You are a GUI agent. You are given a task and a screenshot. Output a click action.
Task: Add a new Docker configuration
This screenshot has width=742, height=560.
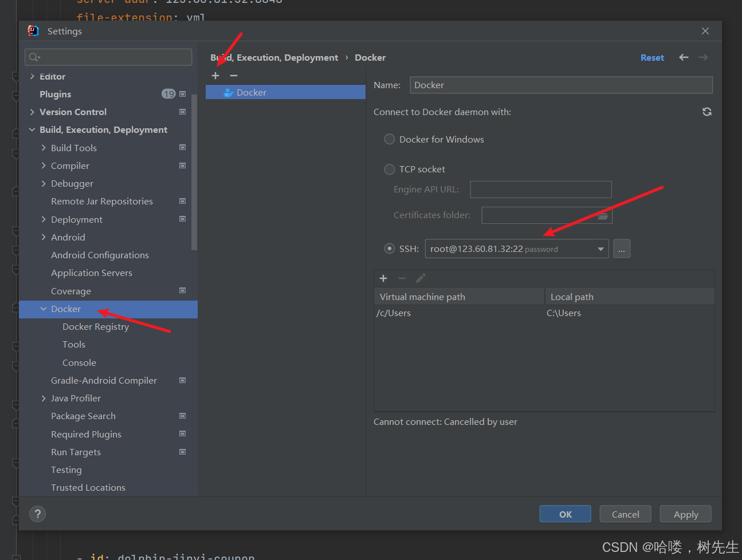(x=215, y=76)
